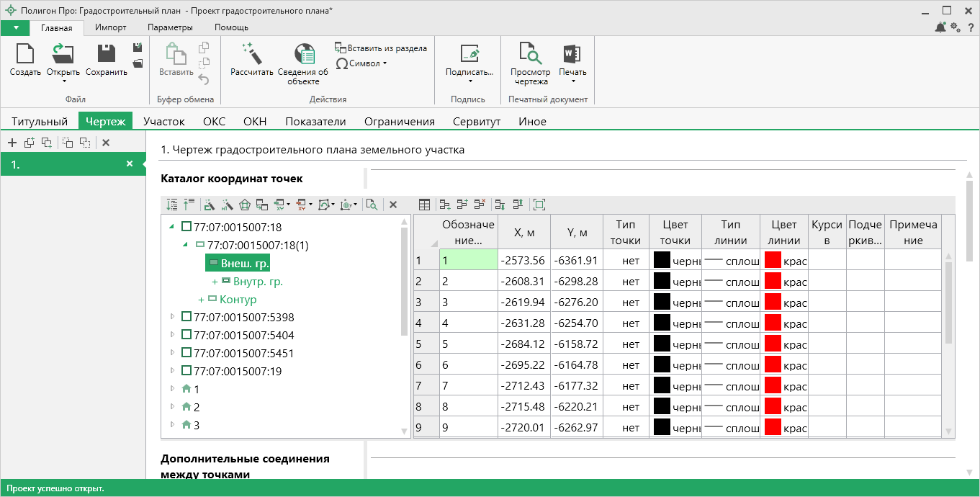Viewport: 980px width, 497px height.
Task: Toggle the checkbox for 77:07:0015007:19
Action: 186,371
